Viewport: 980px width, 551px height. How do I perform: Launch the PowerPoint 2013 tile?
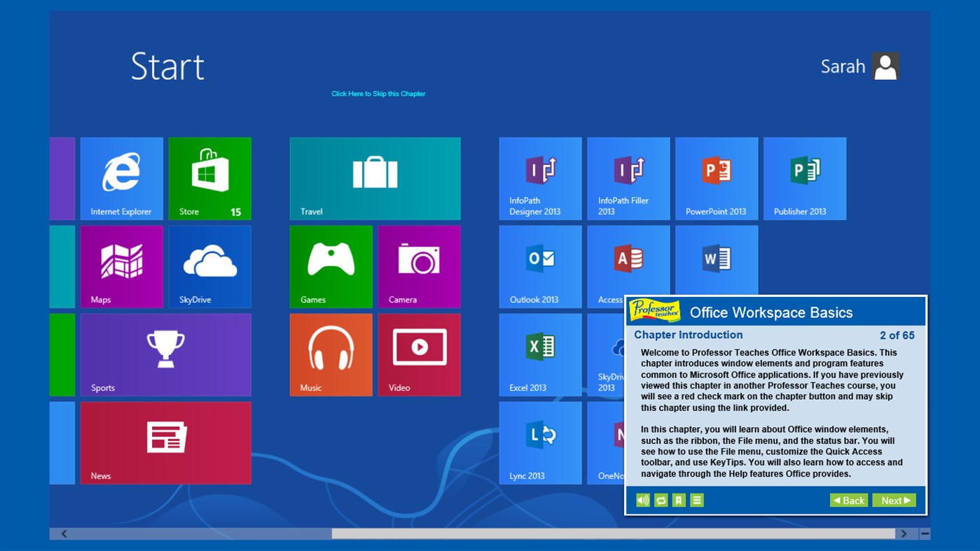pyautogui.click(x=716, y=179)
